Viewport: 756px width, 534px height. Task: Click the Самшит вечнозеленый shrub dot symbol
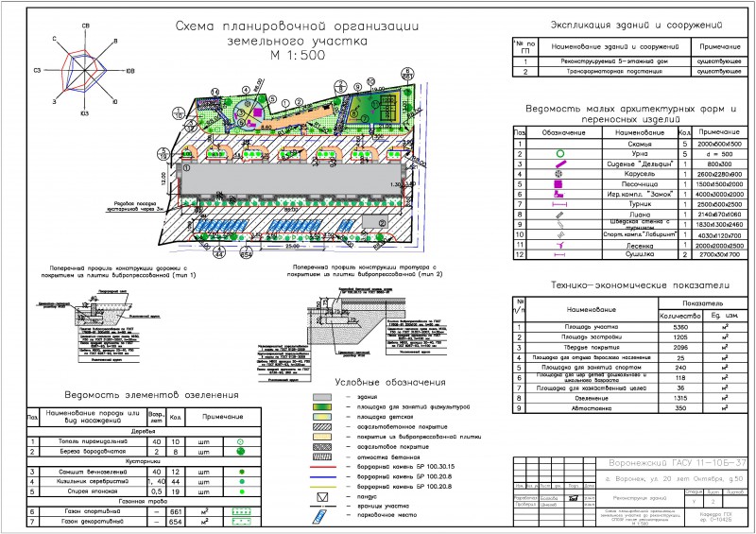click(x=242, y=472)
